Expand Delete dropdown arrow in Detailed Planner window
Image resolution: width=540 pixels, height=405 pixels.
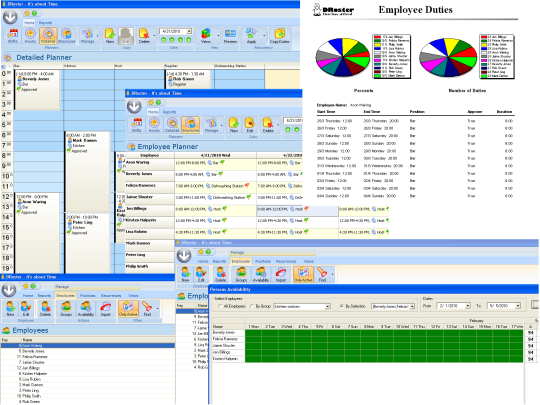[x=154, y=36]
